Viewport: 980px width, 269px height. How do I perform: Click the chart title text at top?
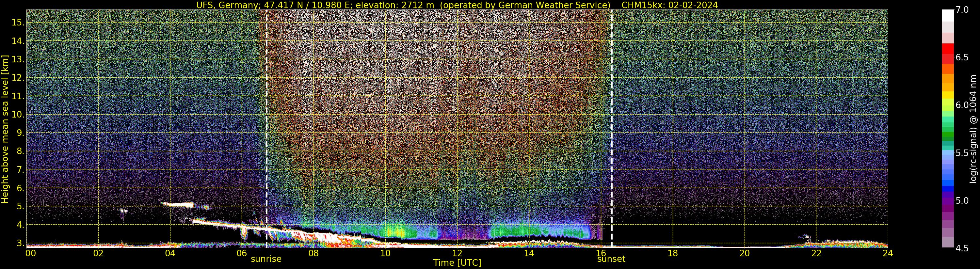click(x=457, y=5)
